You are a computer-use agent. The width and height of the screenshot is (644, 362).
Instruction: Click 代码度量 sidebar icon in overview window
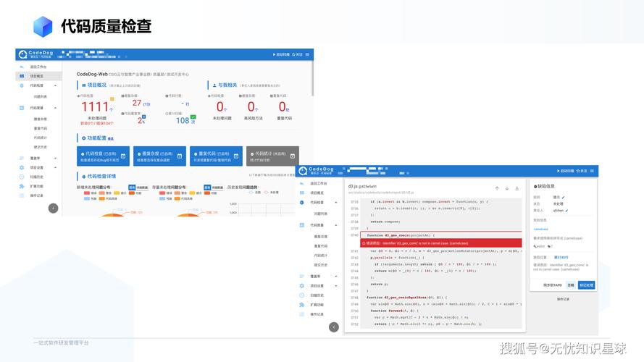[22, 108]
